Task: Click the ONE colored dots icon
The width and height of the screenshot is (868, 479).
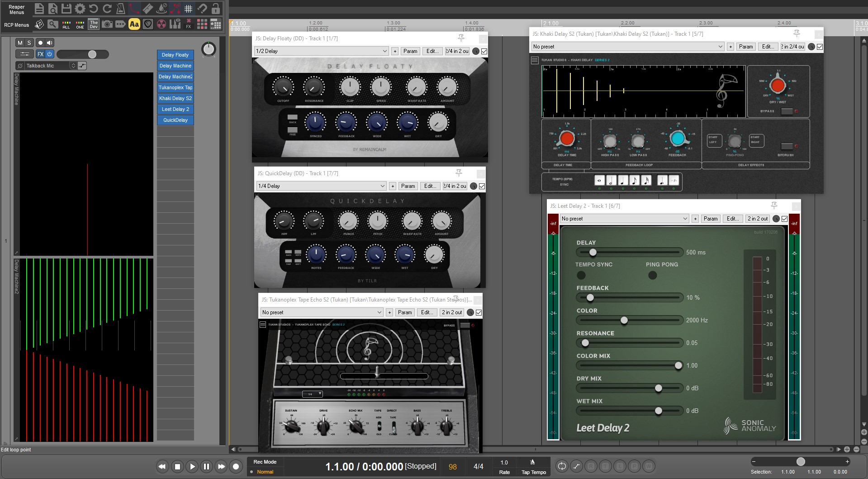Action: click(80, 24)
